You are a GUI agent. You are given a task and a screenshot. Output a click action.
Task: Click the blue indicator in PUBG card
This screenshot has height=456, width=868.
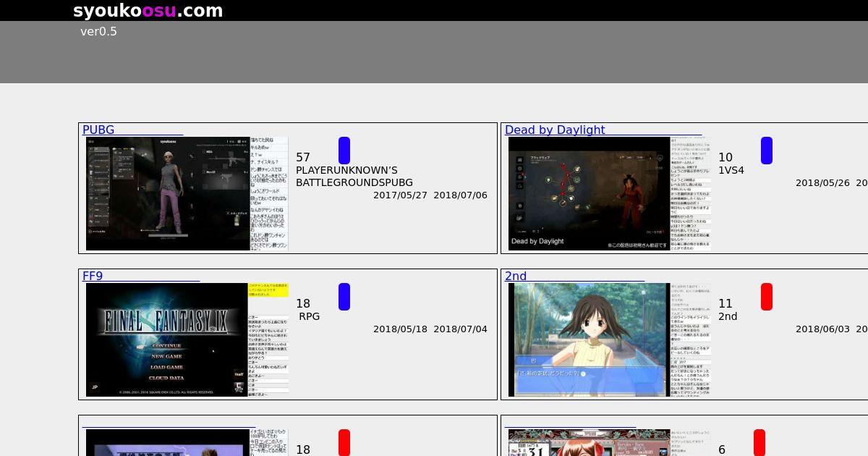click(x=344, y=151)
